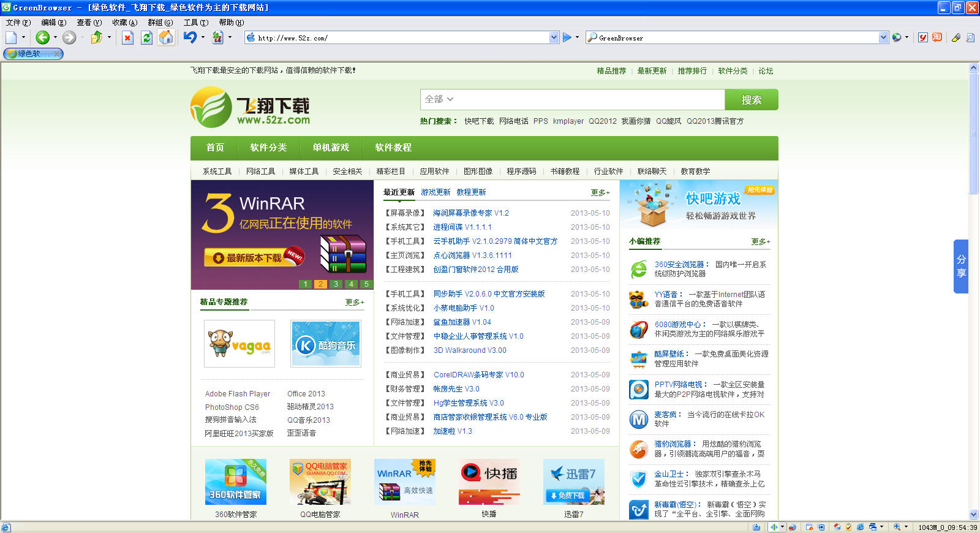Viewport: 980px width, 533px height.
Task: Click the New Page toolbar icon
Action: coord(11,37)
